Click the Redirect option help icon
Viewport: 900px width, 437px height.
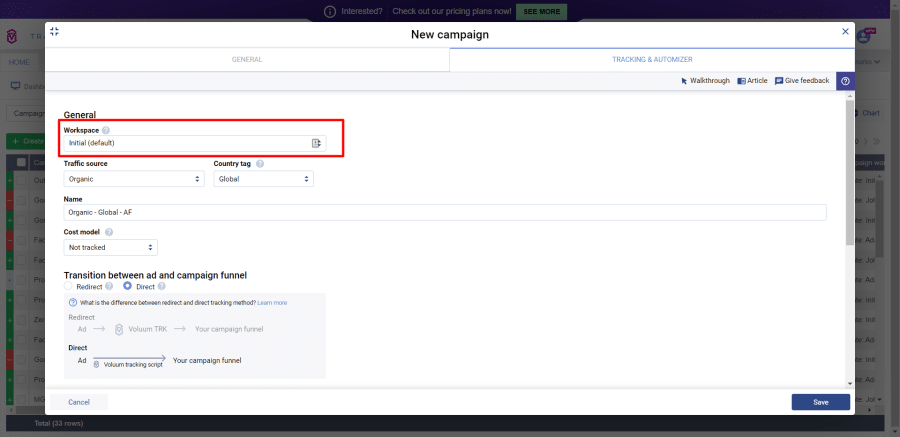(109, 286)
